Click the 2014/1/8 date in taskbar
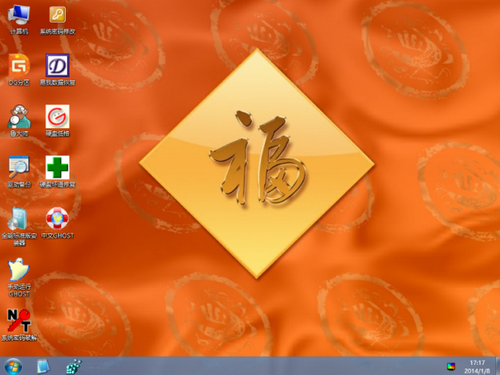Image resolution: width=500 pixels, height=375 pixels. click(477, 371)
